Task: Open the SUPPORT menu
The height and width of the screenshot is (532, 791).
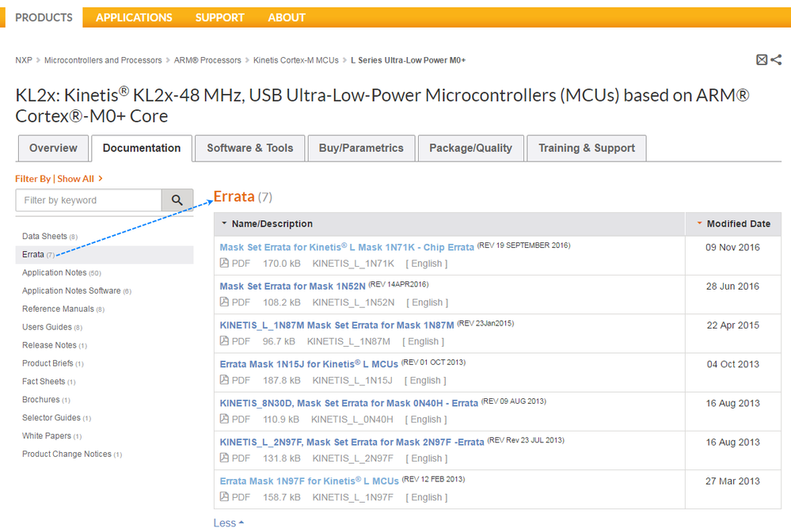Action: click(x=220, y=17)
